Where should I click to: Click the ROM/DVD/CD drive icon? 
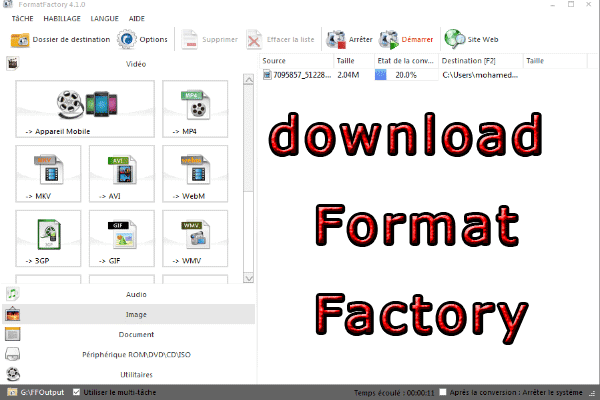coord(13,354)
